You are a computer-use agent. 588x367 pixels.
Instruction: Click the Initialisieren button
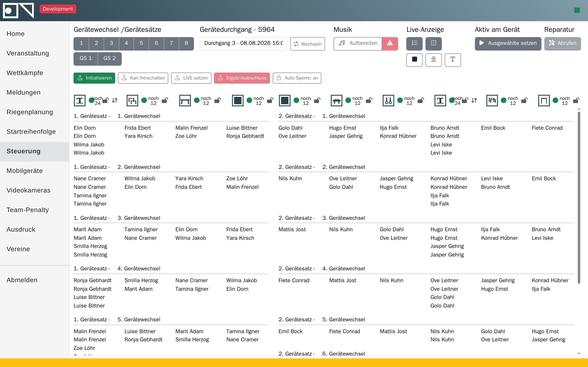coord(94,78)
